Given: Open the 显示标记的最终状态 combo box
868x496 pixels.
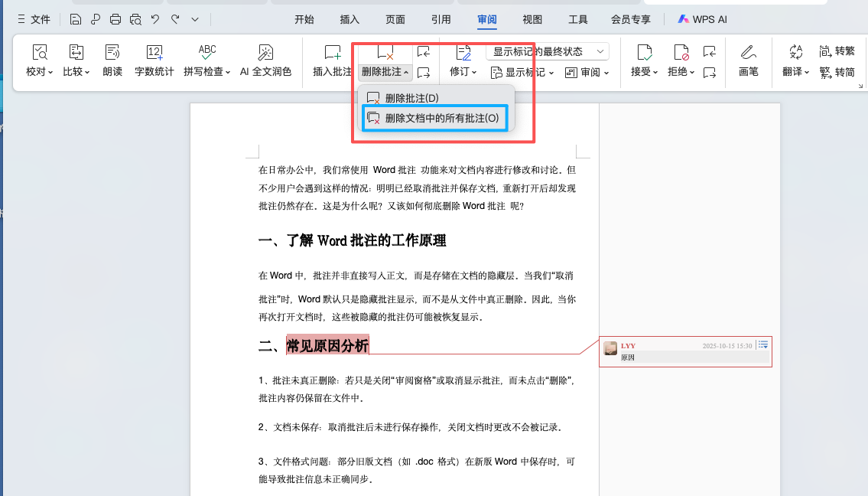Looking at the screenshot, I should pos(548,51).
